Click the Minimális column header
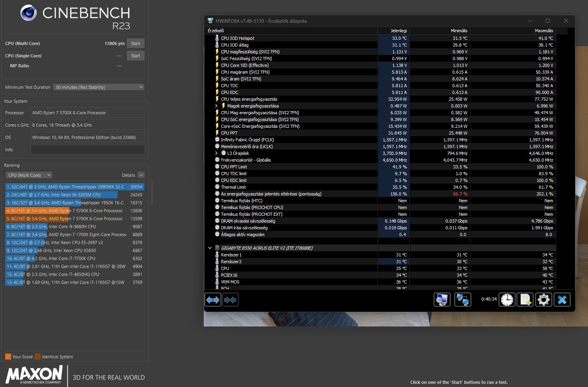Viewport: 588px width, 387px height. point(440,31)
